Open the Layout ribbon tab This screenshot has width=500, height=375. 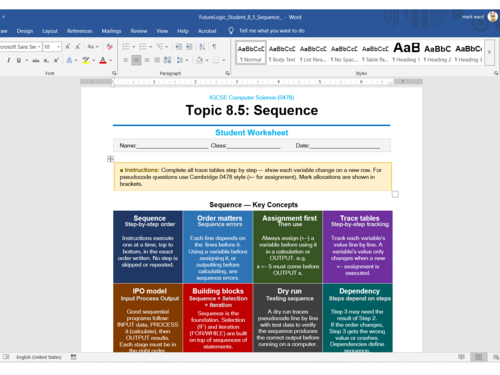(50, 31)
